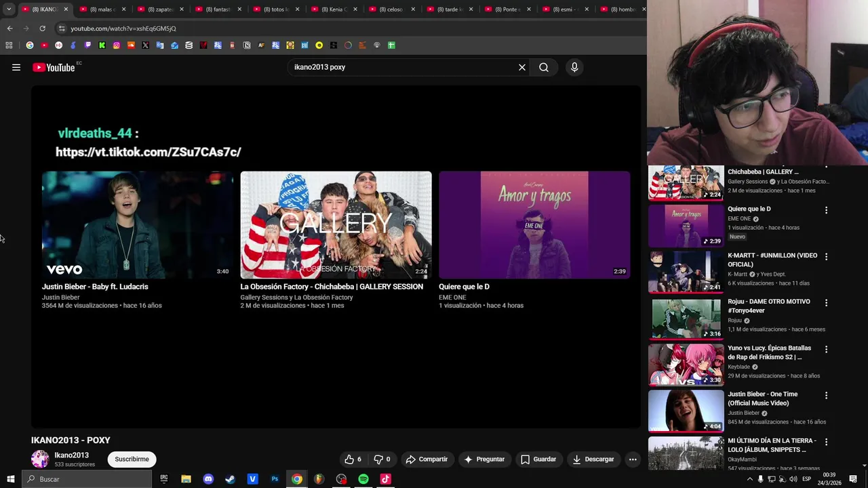Switch to the '(8) celoso' tab
Screen dimensions: 868x488
click(391, 9)
